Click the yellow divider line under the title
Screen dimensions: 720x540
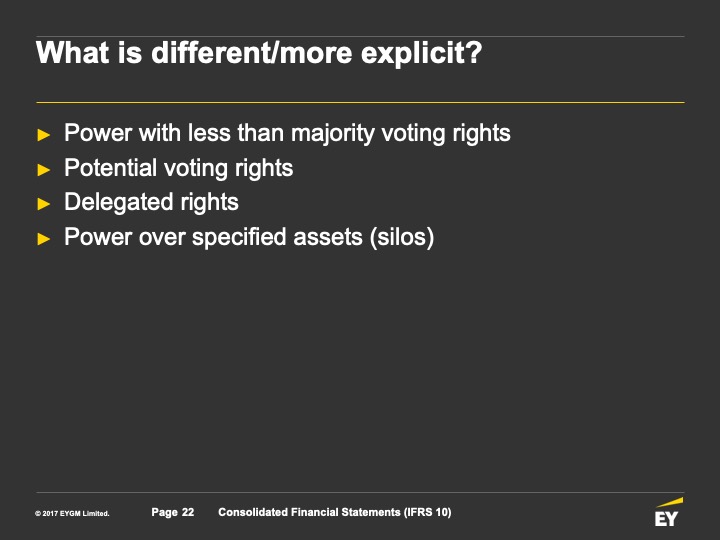[360, 102]
